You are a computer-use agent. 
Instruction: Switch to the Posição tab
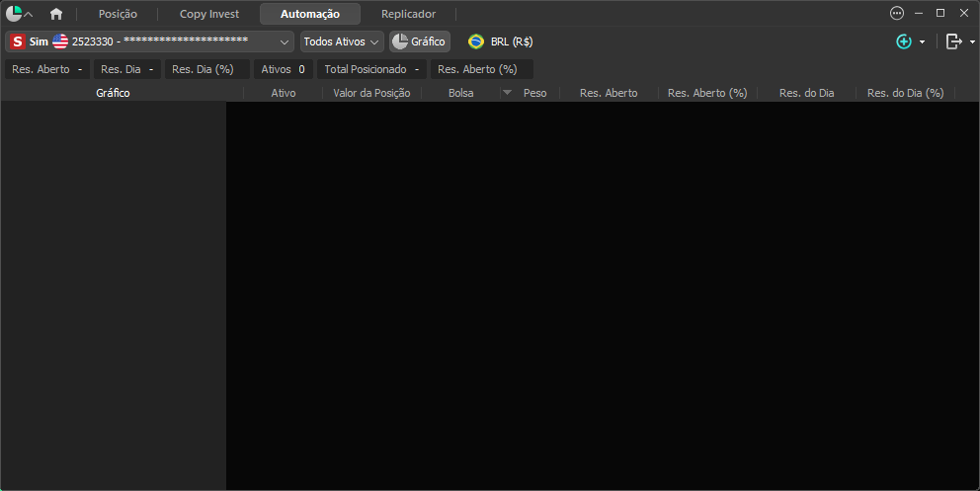118,14
